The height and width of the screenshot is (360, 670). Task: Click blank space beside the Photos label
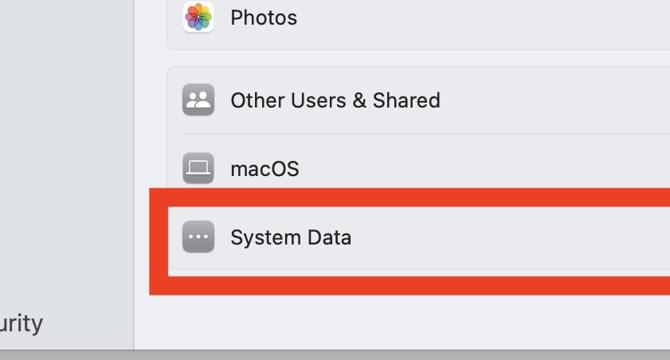click(483, 18)
